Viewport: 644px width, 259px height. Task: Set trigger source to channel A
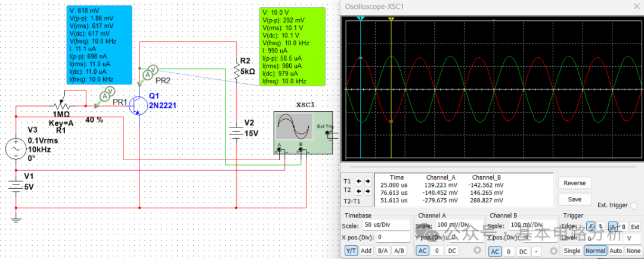coord(612,226)
